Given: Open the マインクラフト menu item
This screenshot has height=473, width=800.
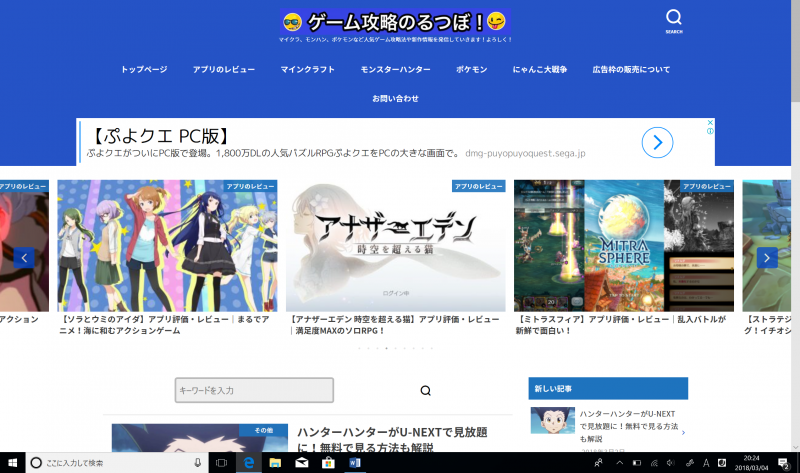Looking at the screenshot, I should coord(308,69).
